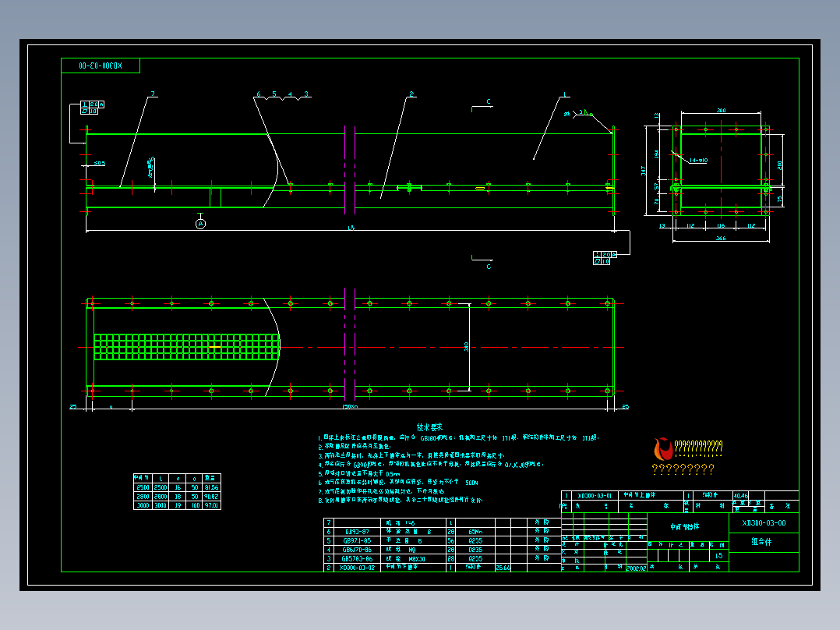Select balloon number 1 on the elevation view
The height and width of the screenshot is (630, 840).
(565, 94)
